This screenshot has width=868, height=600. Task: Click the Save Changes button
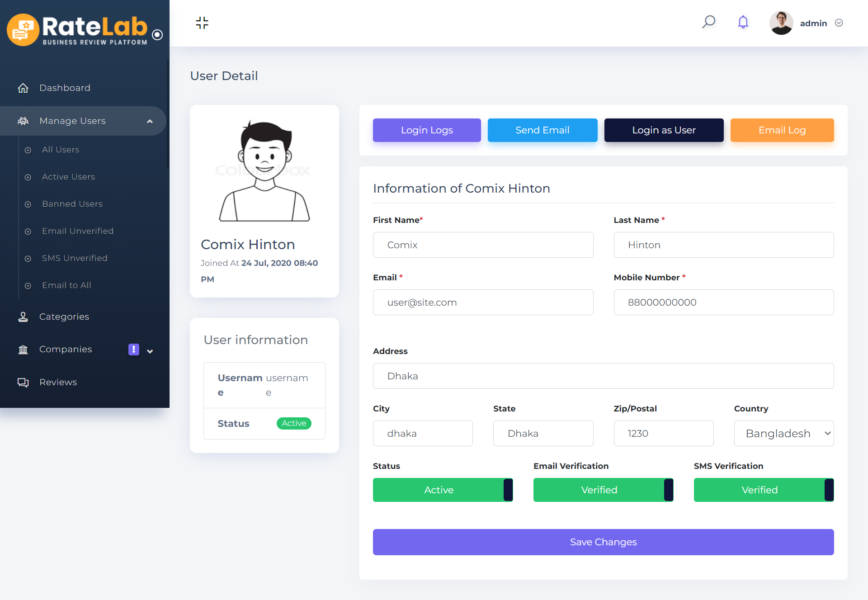603,542
